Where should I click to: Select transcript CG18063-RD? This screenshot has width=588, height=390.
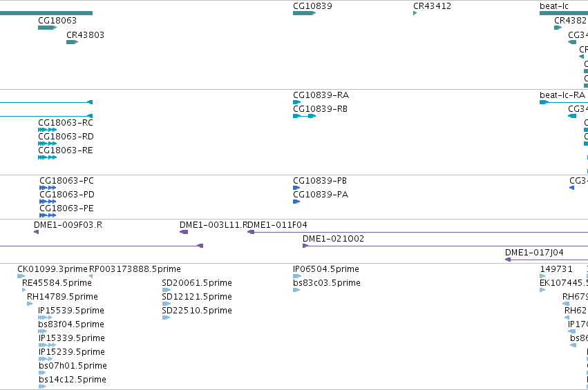[66, 137]
